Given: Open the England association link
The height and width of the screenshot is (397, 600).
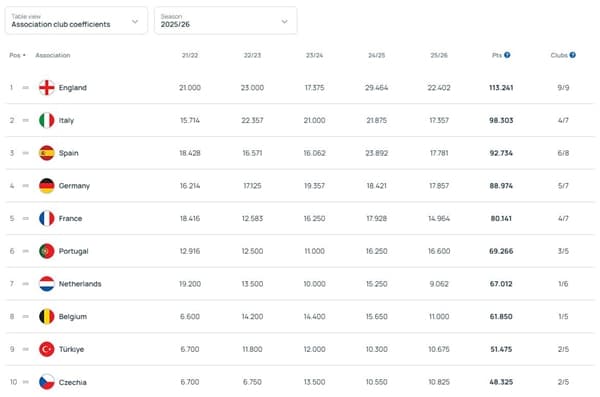Looking at the screenshot, I should point(73,88).
